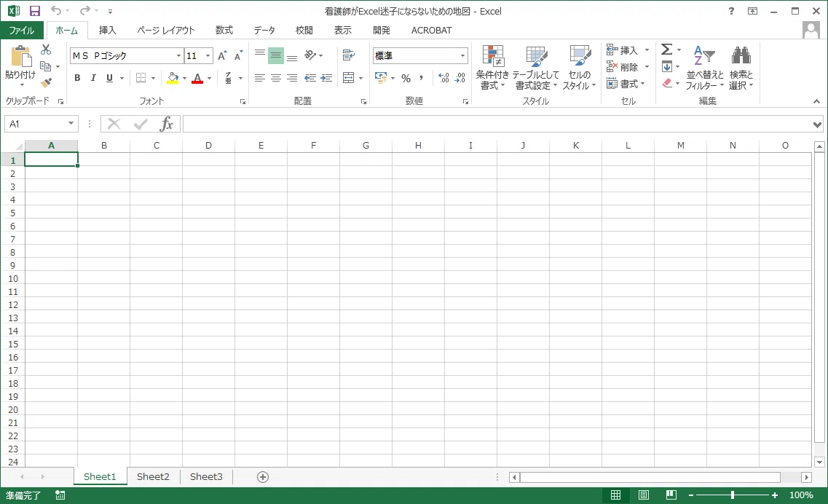Click the Save icon in quick access toolbar
Screen dimensions: 828x504
[35, 11]
